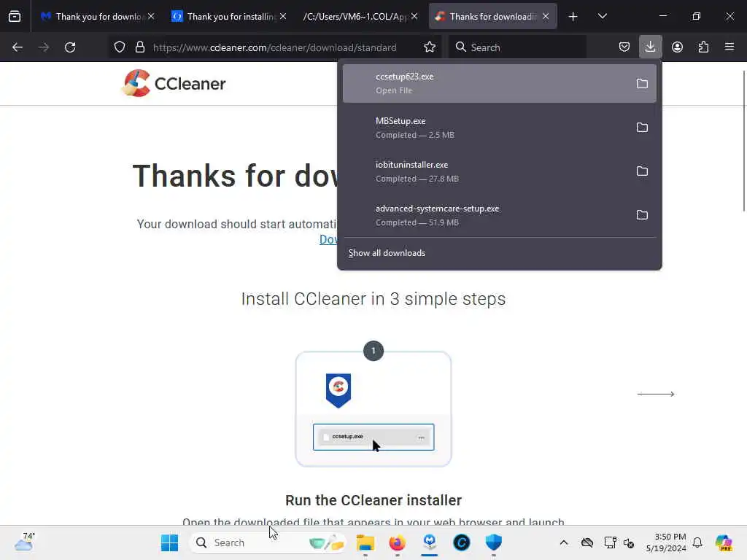Open the Firefox application menu
747x560 pixels.
coord(729,47)
